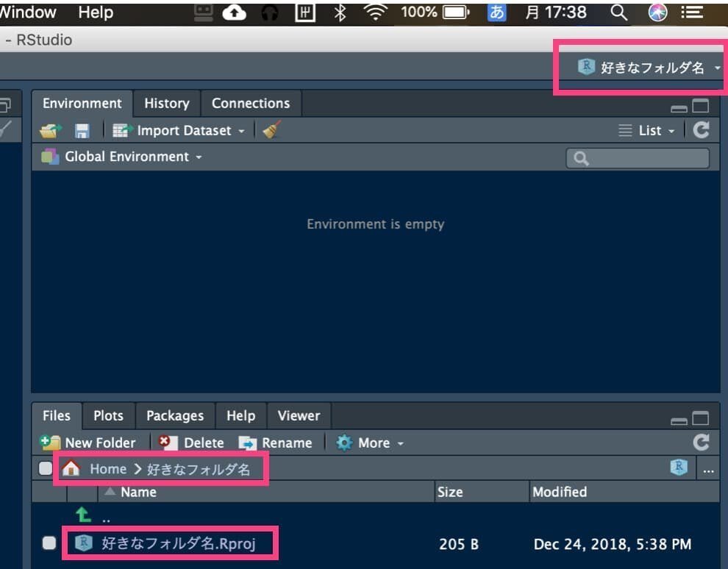Screen dimensions: 728x569
Task: Open Notification Center list icon
Action: [x=692, y=12]
